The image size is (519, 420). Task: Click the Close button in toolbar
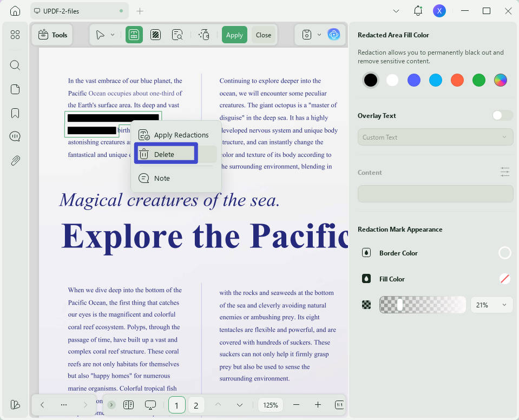tap(264, 35)
